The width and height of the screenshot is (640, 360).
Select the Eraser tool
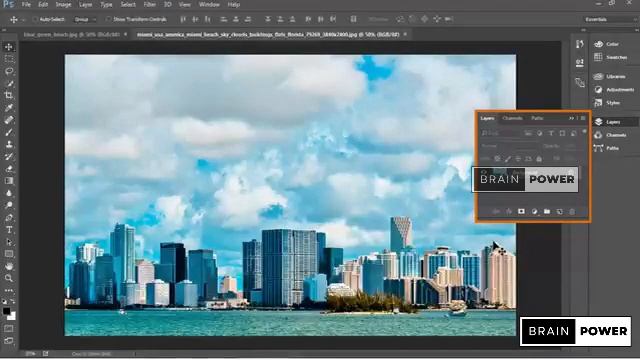tap(9, 169)
